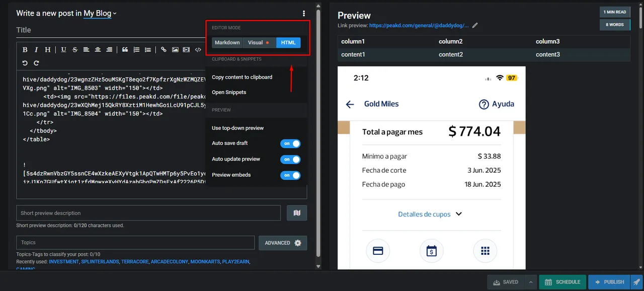Toggle Preview embeds switch
This screenshot has height=291, width=644.
tap(291, 175)
